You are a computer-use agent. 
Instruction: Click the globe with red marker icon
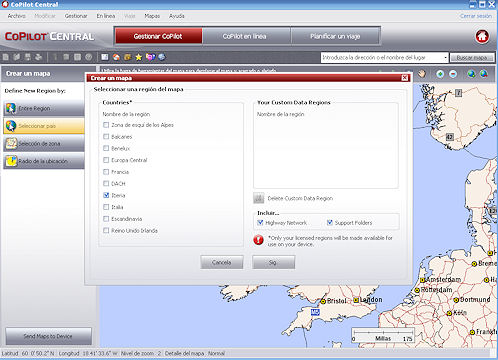484,74
